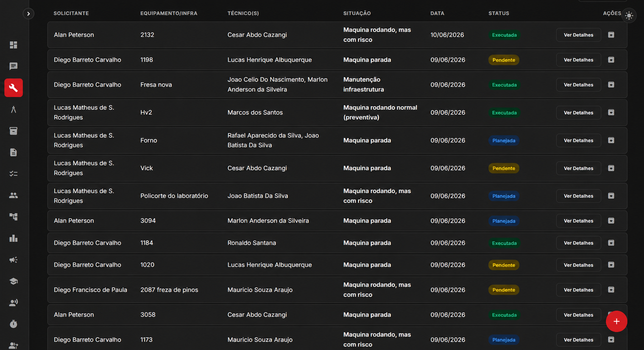Click the EQUIPAMENTO/INFRA column header
This screenshot has width=644, height=350.
169,13
